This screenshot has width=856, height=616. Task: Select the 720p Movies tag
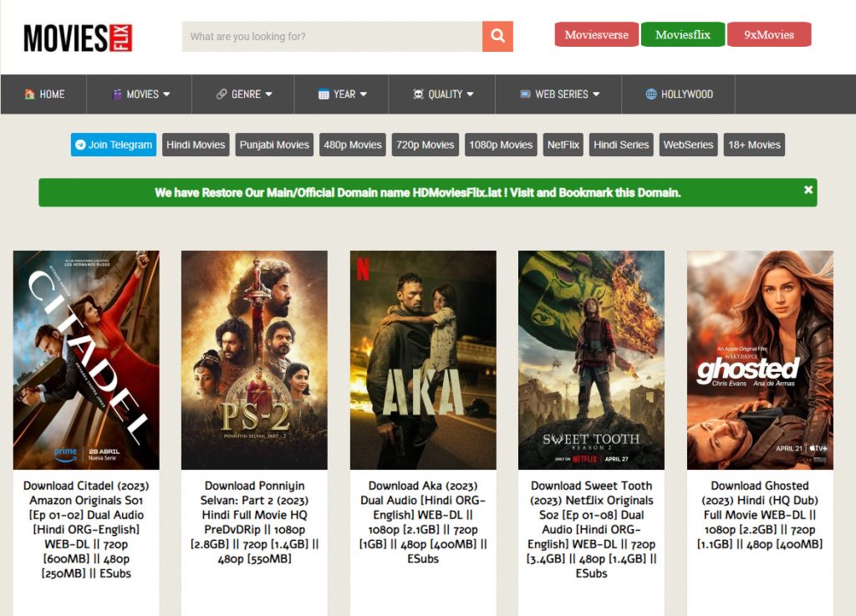[425, 145]
